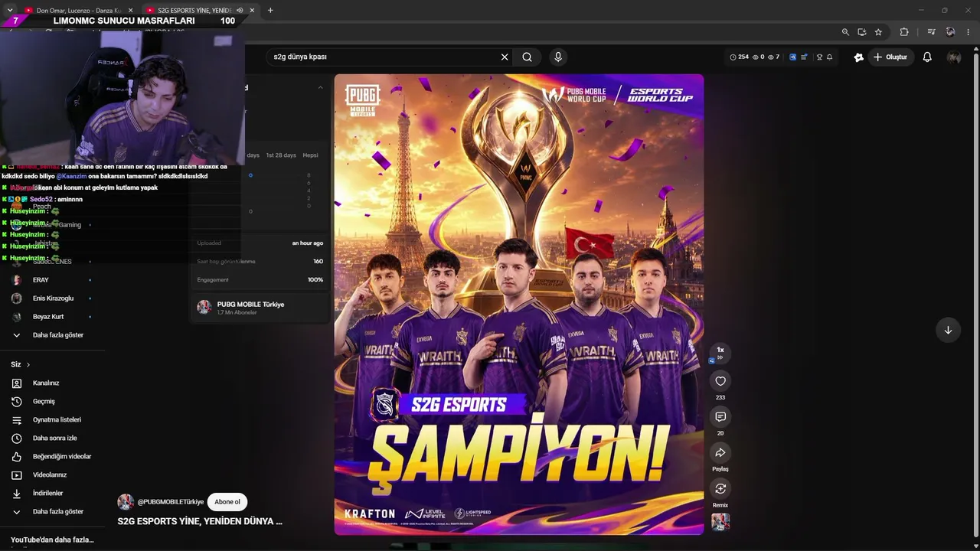Select the 'Hepsi' stats range
The width and height of the screenshot is (980, 551).
pos(310,155)
